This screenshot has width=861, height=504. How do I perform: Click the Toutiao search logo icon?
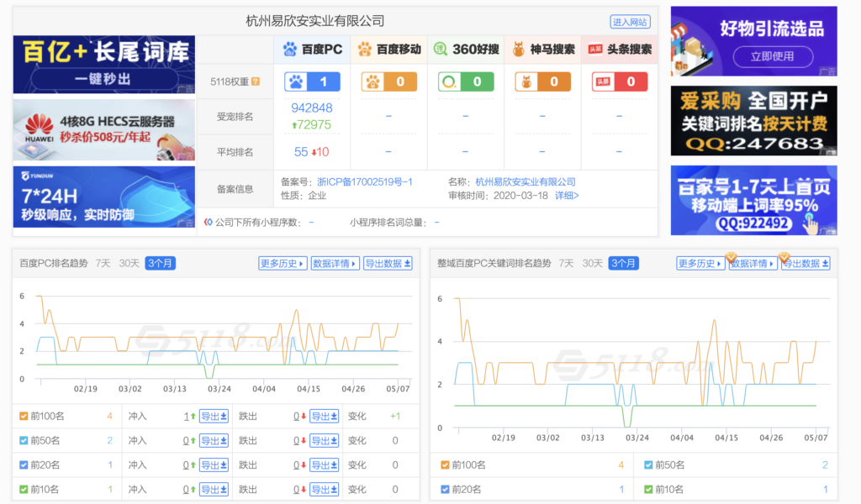[595, 50]
